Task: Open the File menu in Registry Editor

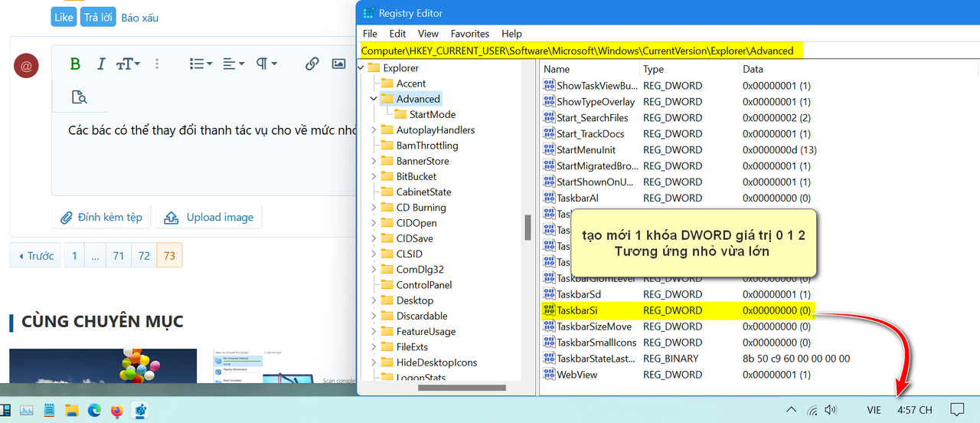Action: (370, 34)
